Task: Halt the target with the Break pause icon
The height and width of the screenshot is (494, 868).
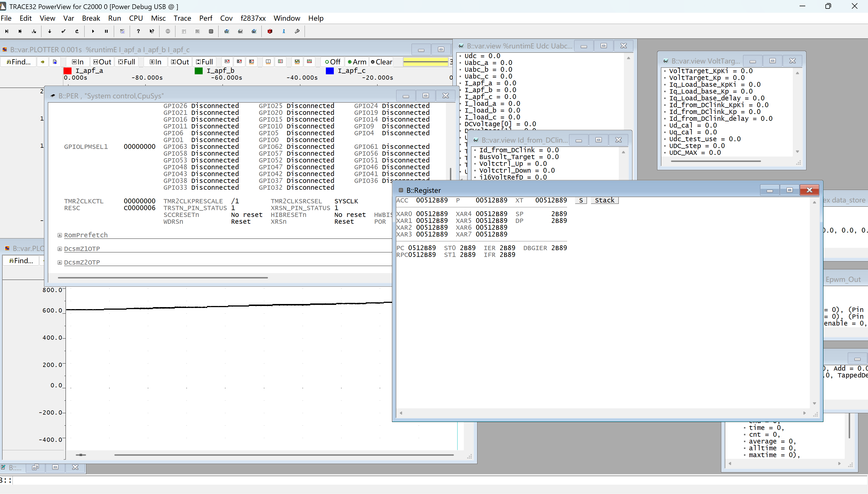Action: [106, 31]
